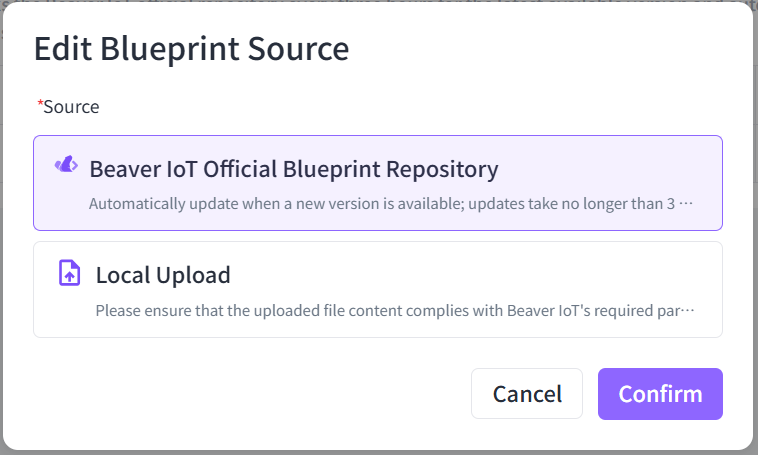Click the truncated ellipsis of the upload description

[687, 310]
